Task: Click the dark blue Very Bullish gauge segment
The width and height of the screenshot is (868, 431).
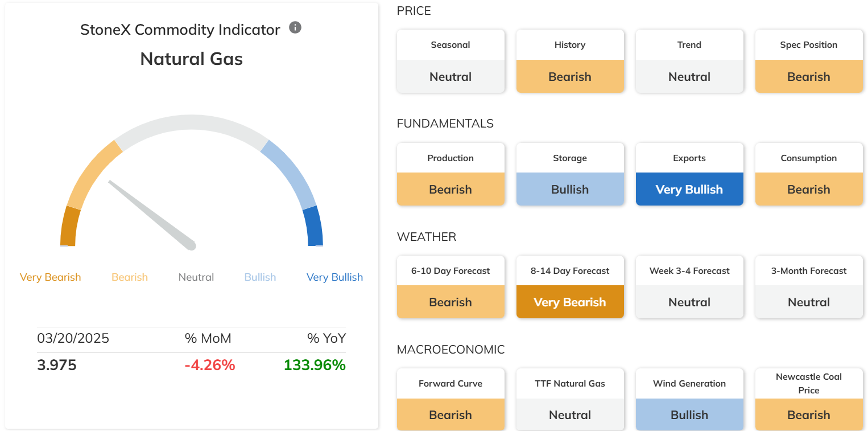Action: [x=315, y=227]
